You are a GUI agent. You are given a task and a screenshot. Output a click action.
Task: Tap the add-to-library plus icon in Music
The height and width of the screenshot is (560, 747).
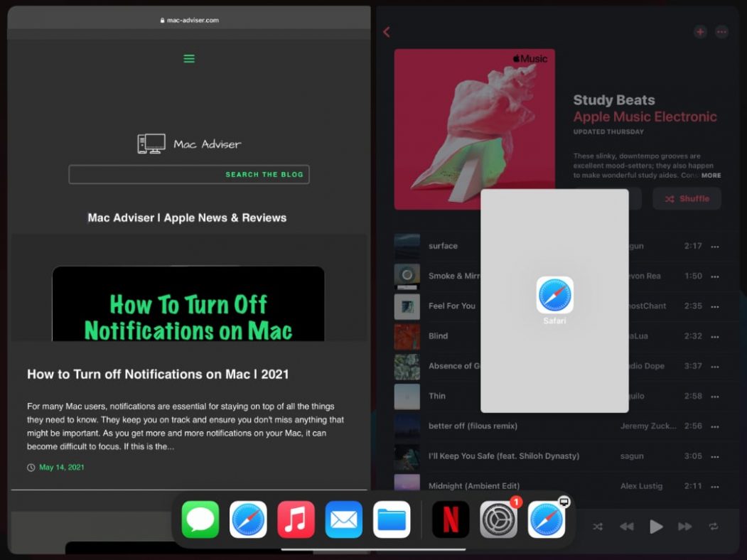pyautogui.click(x=700, y=31)
